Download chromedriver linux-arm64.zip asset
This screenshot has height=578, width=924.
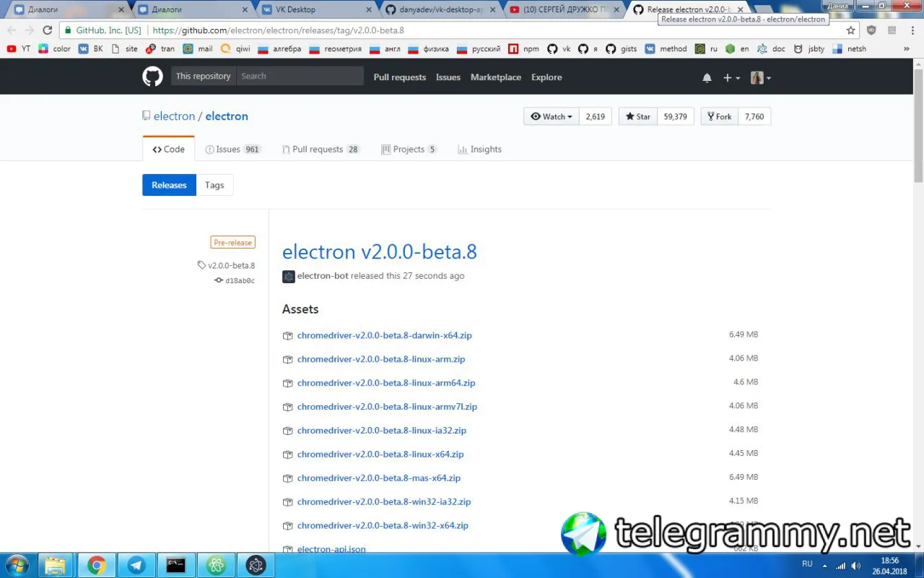coord(386,383)
